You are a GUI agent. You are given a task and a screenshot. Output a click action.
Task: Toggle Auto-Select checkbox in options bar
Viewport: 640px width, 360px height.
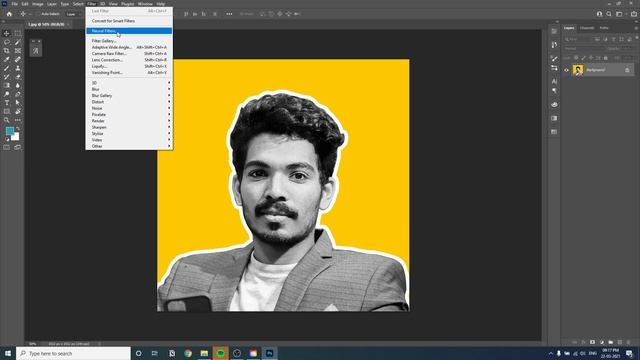click(x=38, y=14)
